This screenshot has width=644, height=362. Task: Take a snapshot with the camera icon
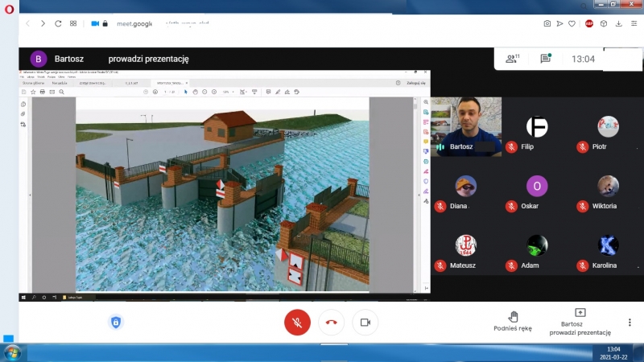coord(547,23)
